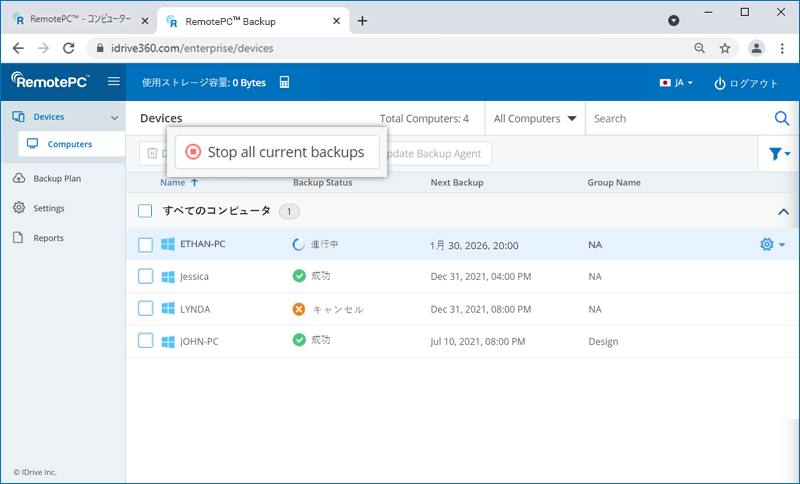This screenshot has height=484, width=800.
Task: Click the RemotePC logo
Action: (50, 80)
